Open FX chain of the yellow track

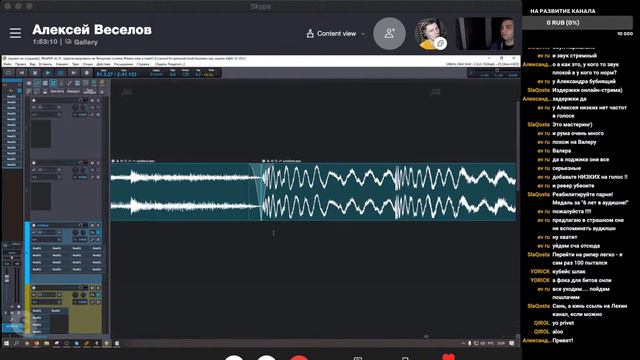coord(93,295)
